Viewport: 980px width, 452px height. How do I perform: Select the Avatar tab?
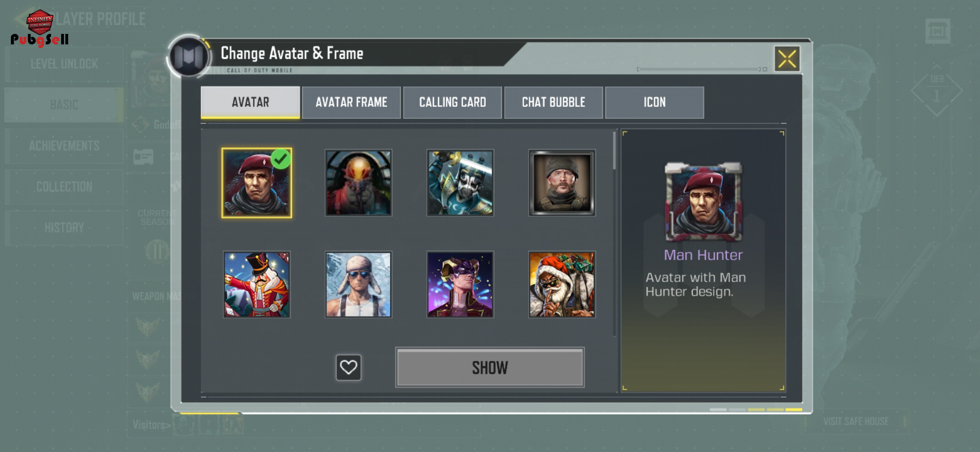(x=250, y=103)
